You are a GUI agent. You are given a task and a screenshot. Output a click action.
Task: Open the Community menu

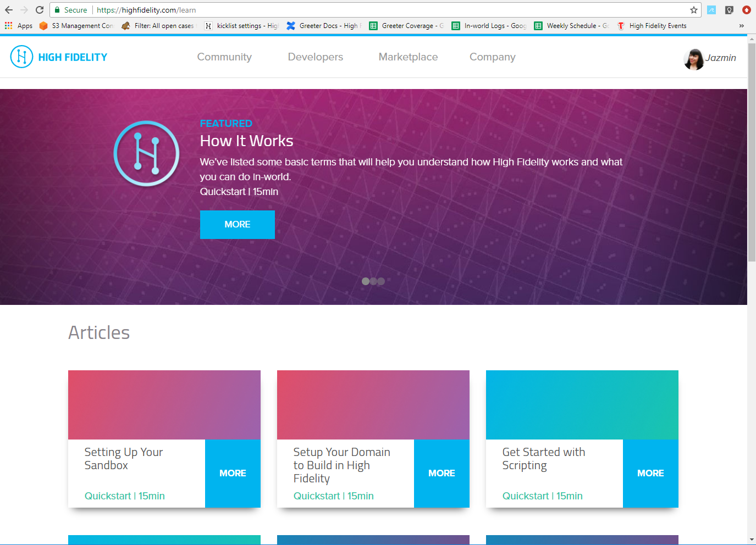(x=224, y=57)
